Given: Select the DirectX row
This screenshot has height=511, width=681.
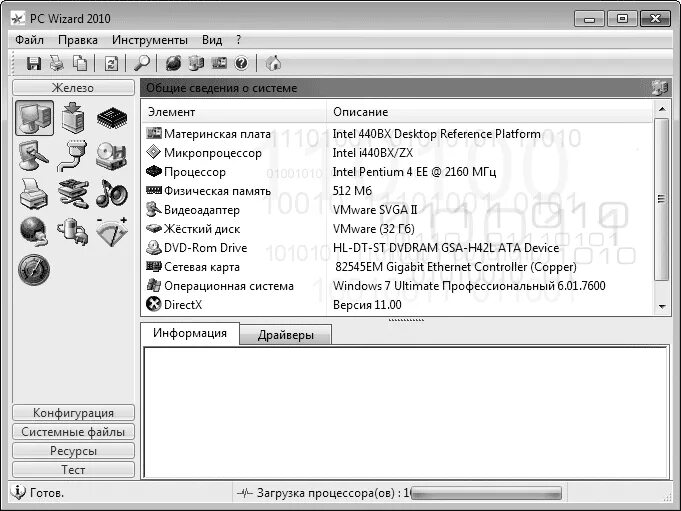Looking at the screenshot, I should click(x=397, y=305).
